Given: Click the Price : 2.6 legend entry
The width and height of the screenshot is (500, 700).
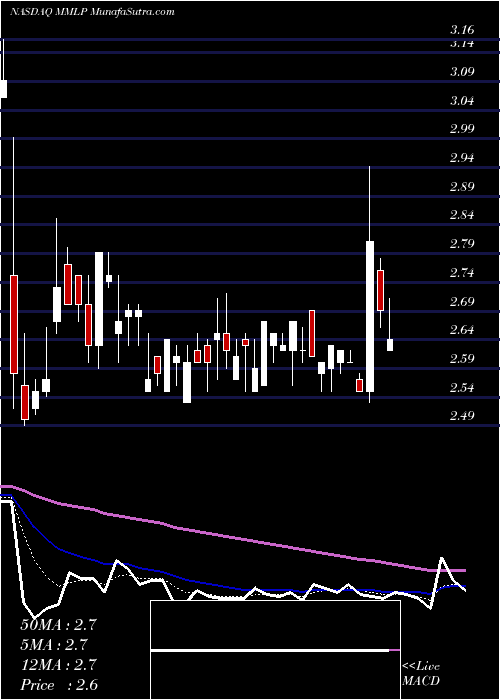Looking at the screenshot, I should (x=59, y=685).
